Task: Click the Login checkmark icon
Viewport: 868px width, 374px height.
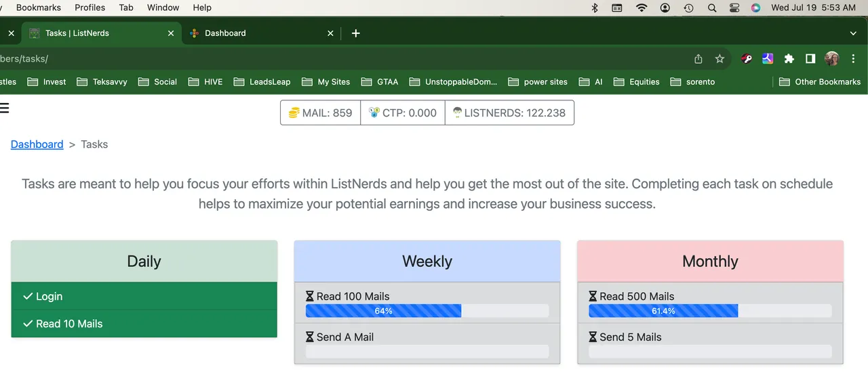Action: (28, 296)
